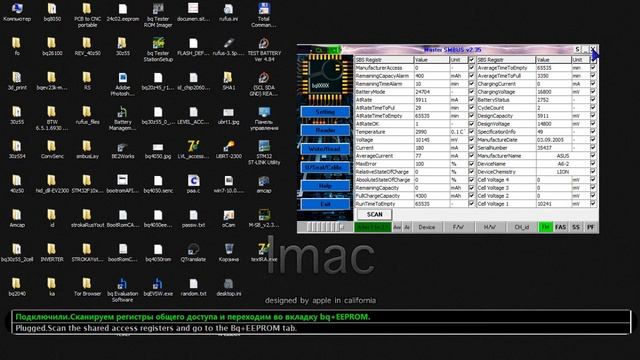
Task: Click the DesignCapacity value 5911 cell
Action: click(553, 116)
